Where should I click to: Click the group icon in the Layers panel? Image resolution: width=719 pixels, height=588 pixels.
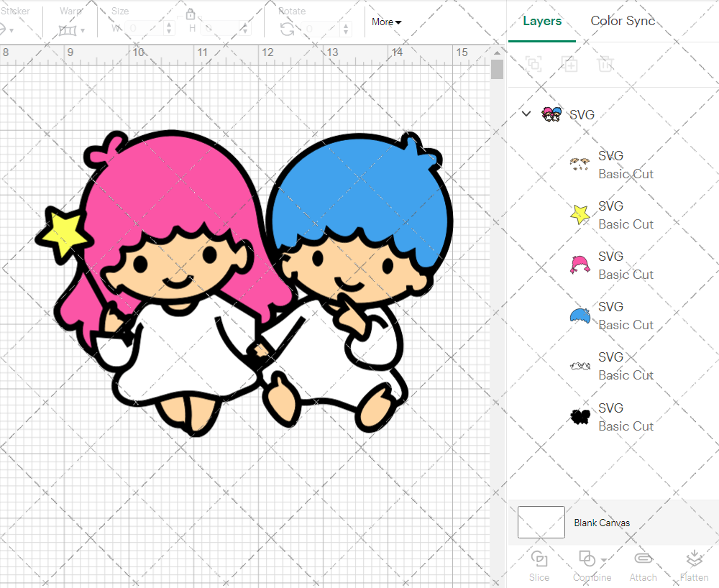(x=534, y=64)
